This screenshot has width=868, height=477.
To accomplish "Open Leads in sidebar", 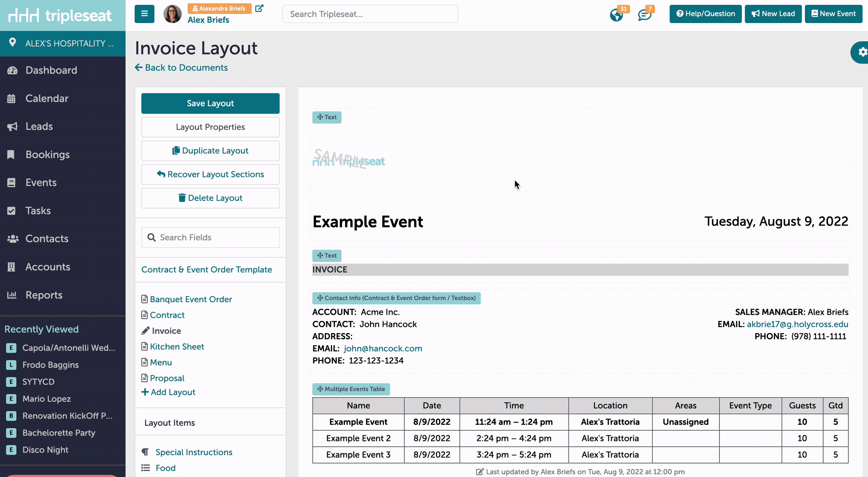I will (39, 127).
